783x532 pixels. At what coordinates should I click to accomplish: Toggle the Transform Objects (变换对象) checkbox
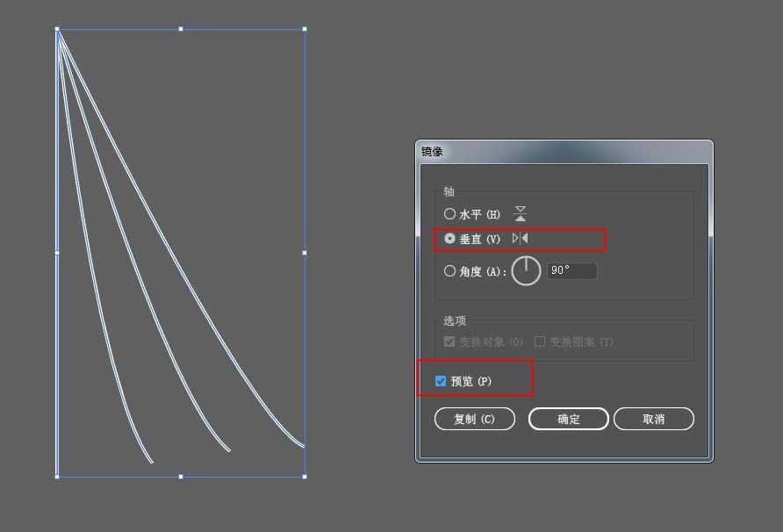pos(450,341)
